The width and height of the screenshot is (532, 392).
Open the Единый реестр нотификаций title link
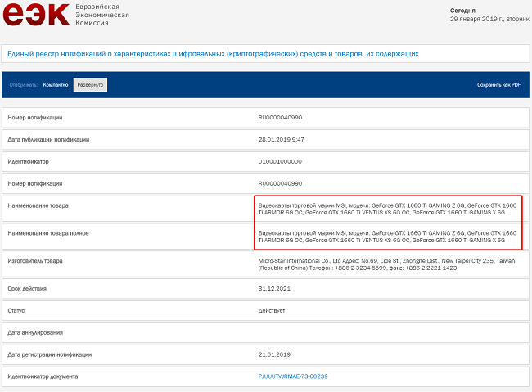click(x=213, y=54)
